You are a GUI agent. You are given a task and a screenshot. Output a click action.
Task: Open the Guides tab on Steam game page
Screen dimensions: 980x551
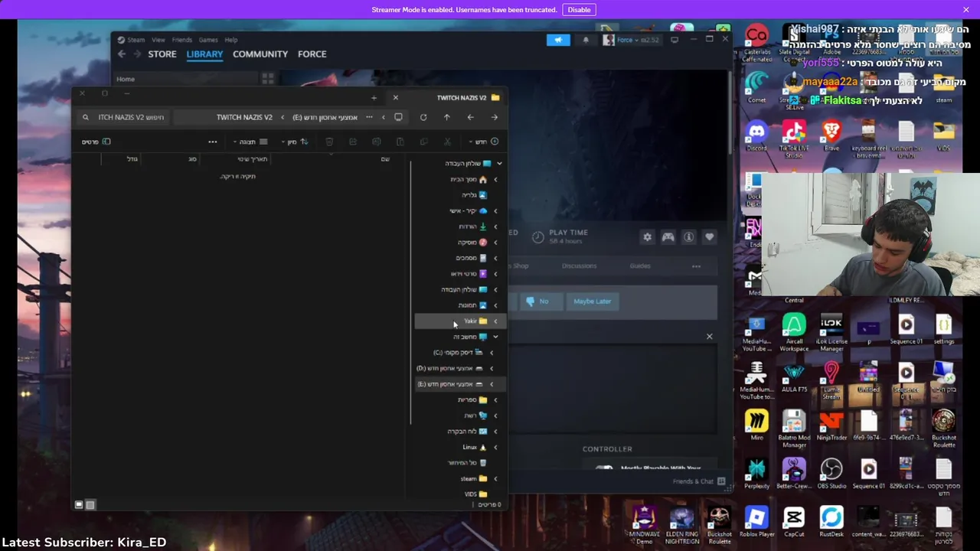coord(640,266)
